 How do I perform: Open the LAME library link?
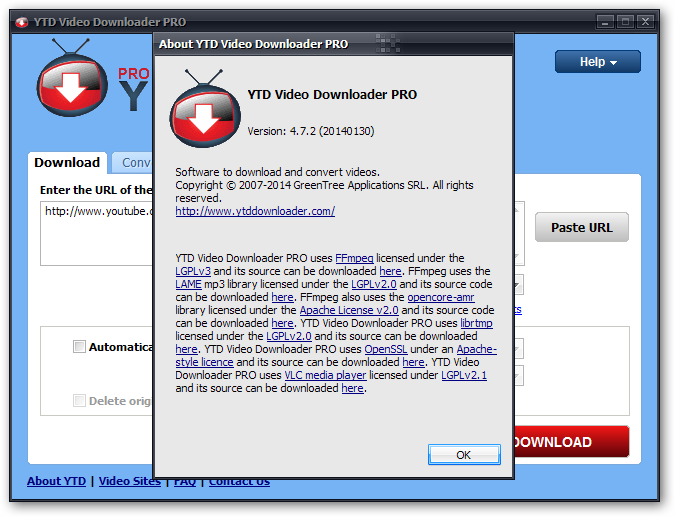(x=188, y=284)
